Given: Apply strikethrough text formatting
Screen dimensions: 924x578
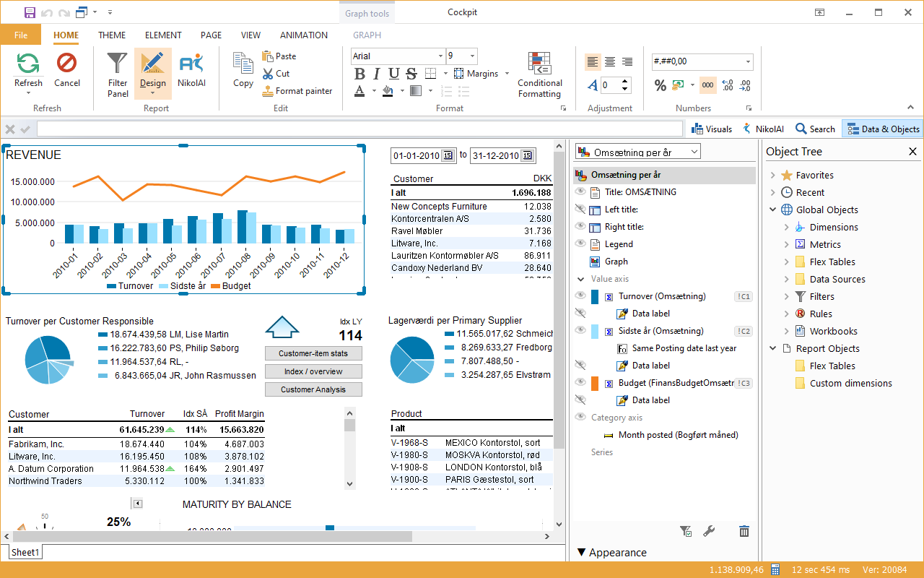Looking at the screenshot, I should pos(411,74).
